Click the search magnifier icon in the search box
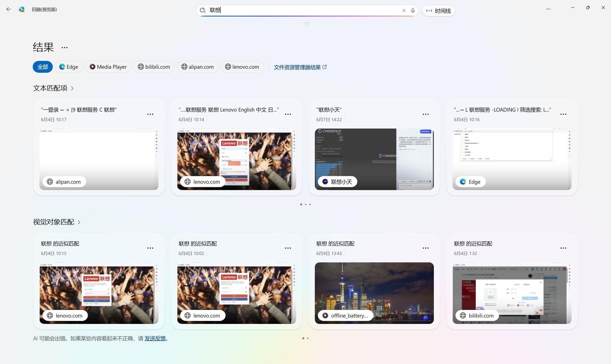Image resolution: width=611 pixels, height=364 pixels. click(203, 10)
